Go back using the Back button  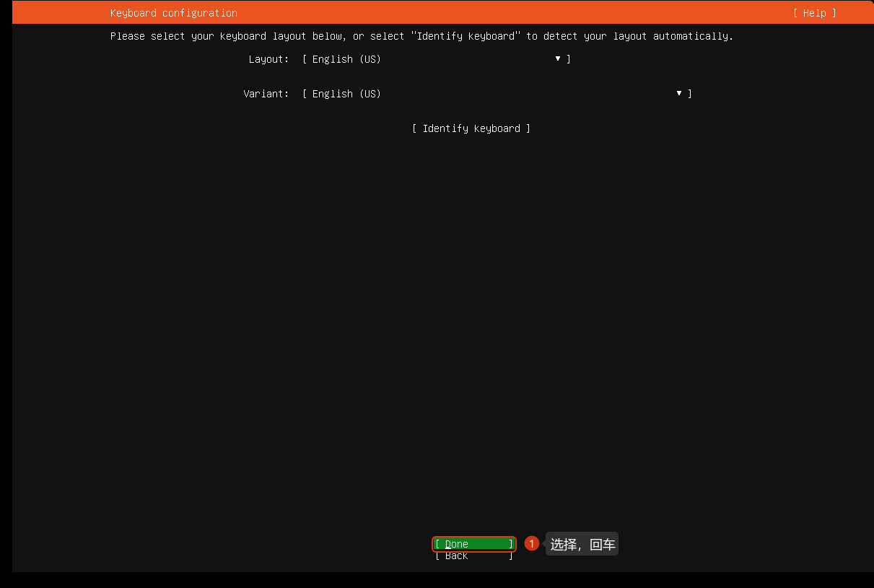click(x=474, y=556)
